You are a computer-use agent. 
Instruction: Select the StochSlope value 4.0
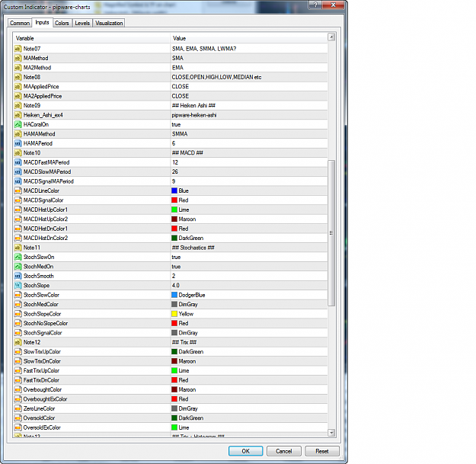176,286
